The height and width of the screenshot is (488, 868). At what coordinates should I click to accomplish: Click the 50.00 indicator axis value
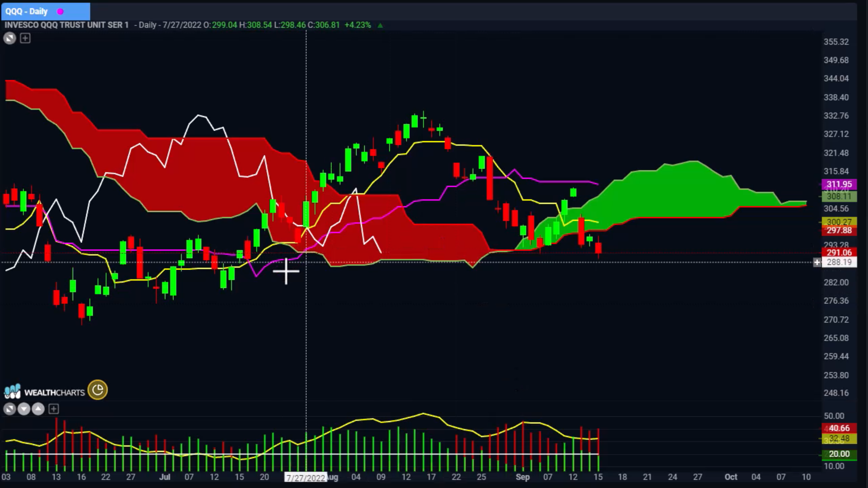[x=834, y=416]
